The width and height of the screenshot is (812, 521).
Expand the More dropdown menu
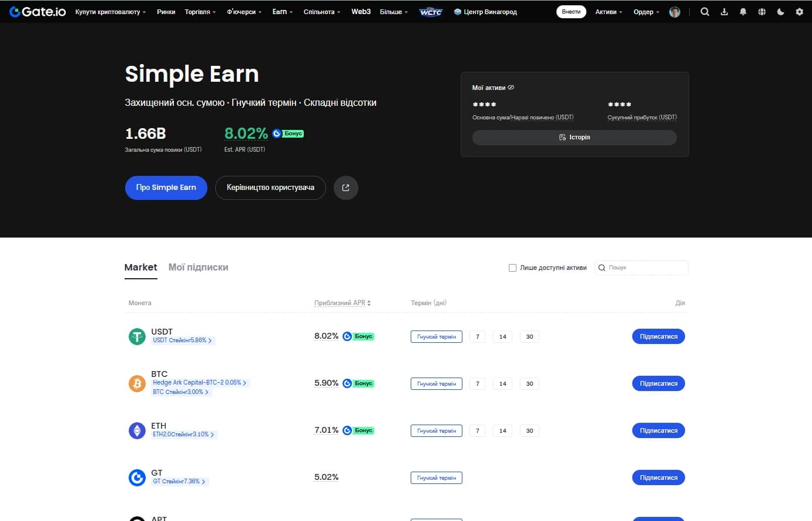pyautogui.click(x=394, y=12)
